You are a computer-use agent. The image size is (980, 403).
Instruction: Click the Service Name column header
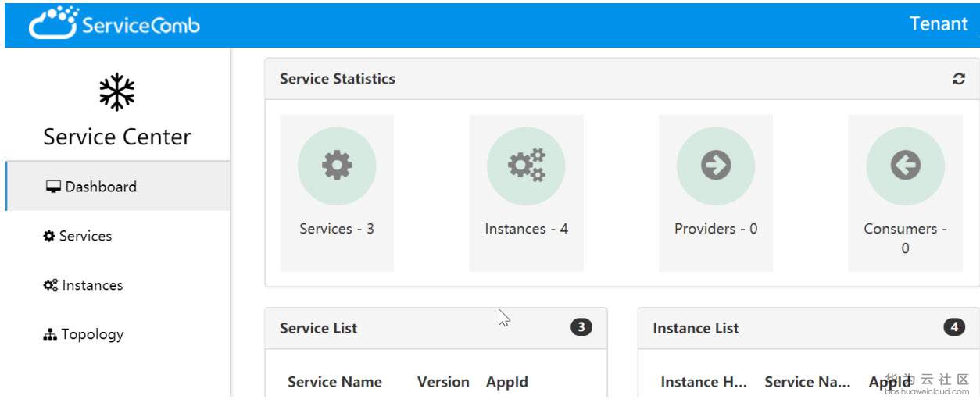[x=334, y=382]
